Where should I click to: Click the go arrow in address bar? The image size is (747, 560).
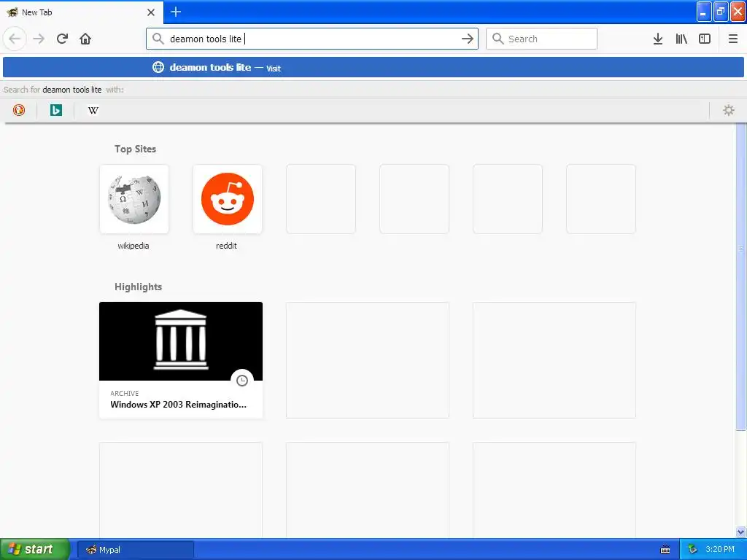(468, 39)
